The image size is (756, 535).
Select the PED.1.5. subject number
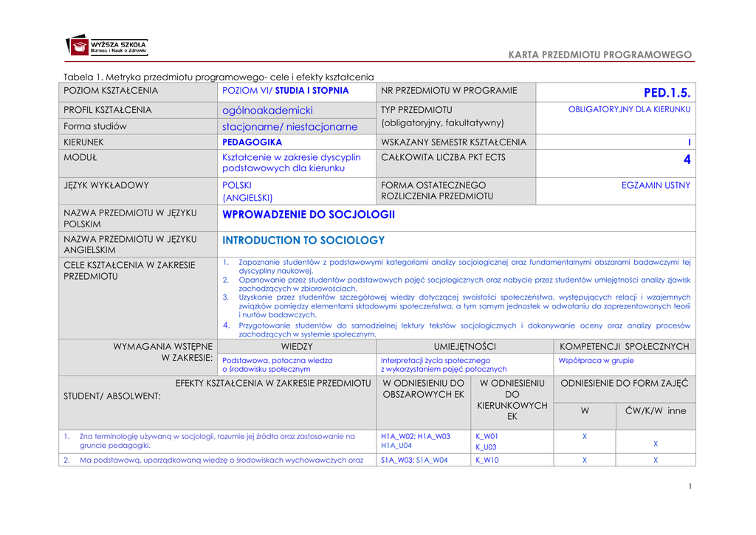point(667,92)
